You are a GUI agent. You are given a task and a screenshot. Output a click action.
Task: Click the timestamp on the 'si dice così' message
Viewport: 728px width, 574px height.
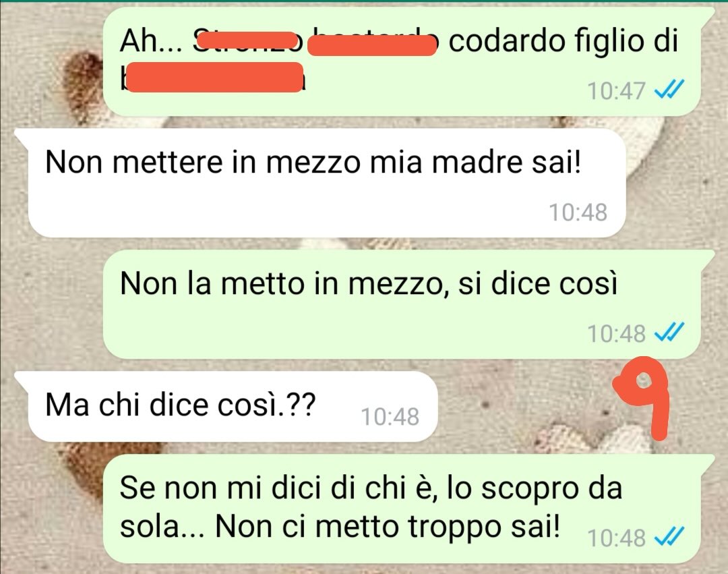(x=616, y=333)
